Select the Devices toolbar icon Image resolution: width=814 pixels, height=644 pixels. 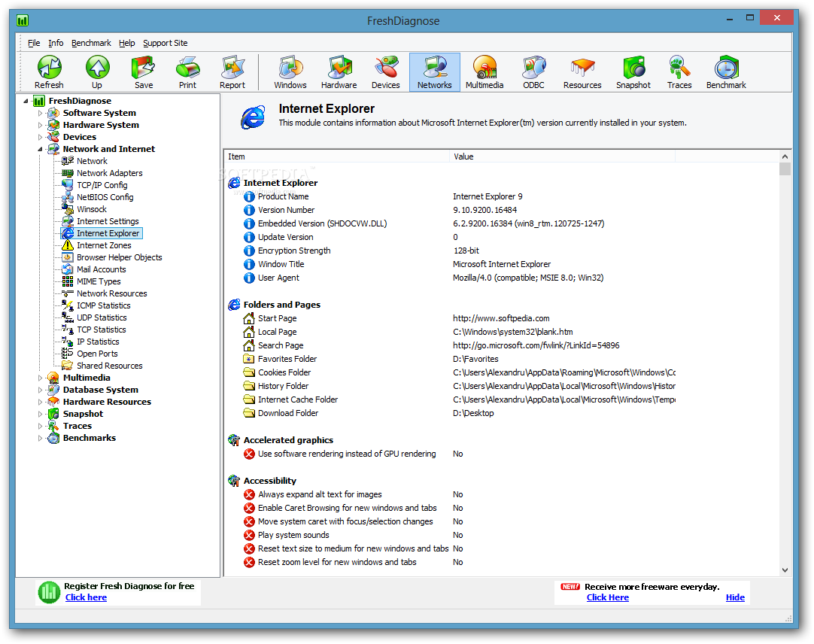(x=386, y=73)
